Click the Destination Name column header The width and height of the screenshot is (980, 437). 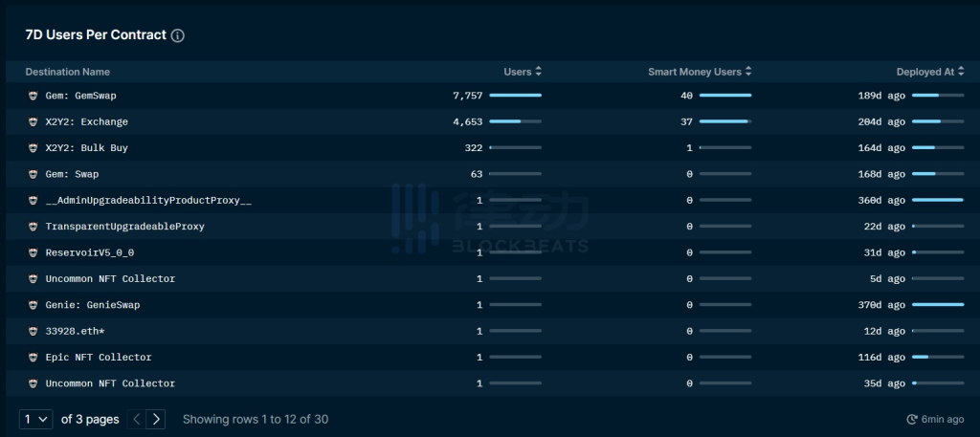click(68, 72)
